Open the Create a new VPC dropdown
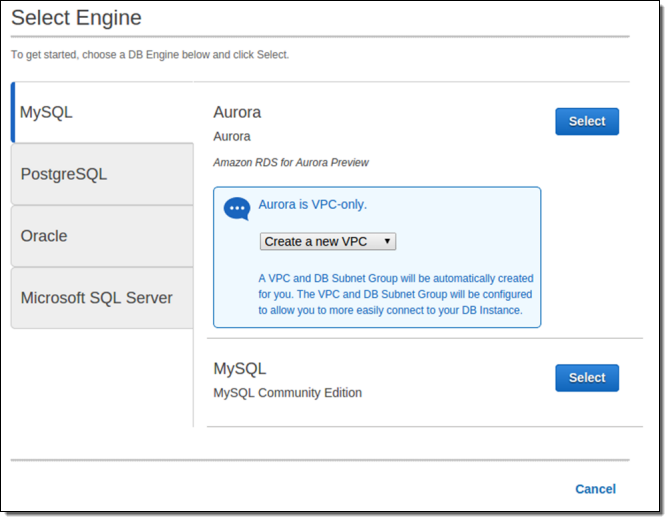Viewport: 670px width, 522px height. [x=327, y=242]
